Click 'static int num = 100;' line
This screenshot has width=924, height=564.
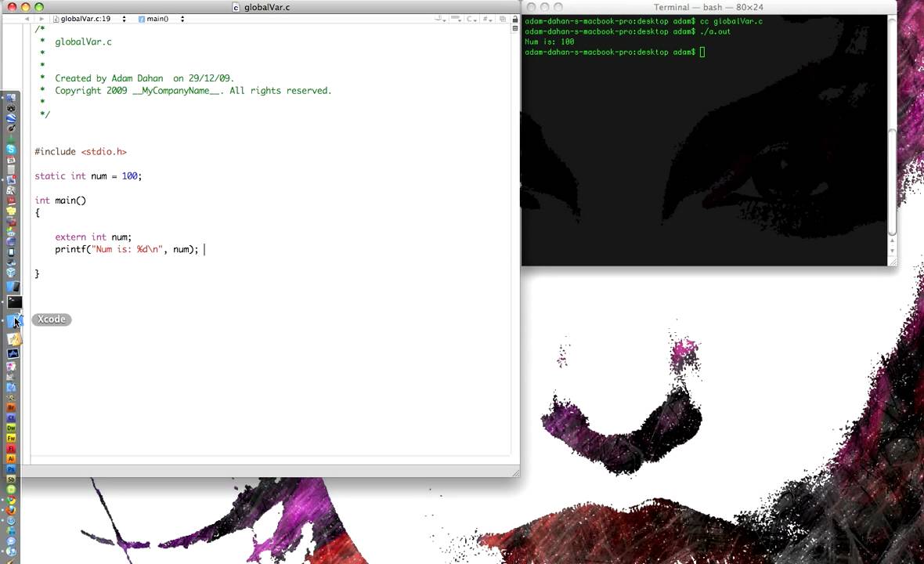point(88,175)
